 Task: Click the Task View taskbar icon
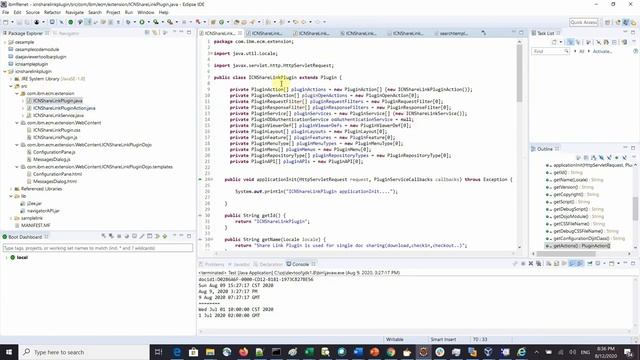pyautogui.click(x=159, y=352)
